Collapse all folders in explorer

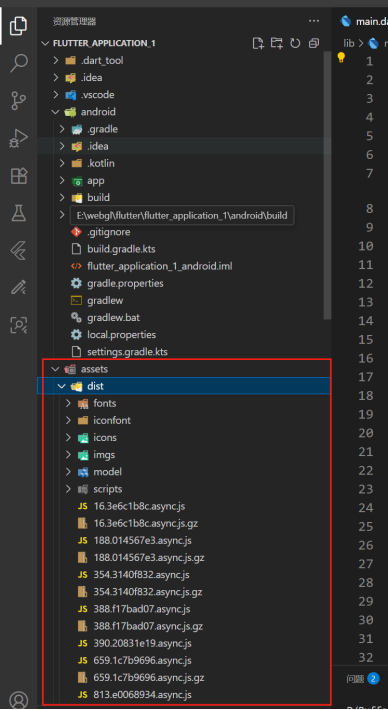[x=314, y=43]
